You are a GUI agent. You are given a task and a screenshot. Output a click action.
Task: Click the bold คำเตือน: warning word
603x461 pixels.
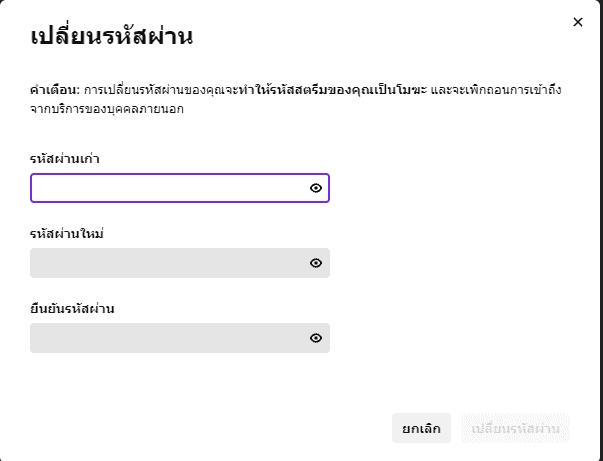point(55,90)
